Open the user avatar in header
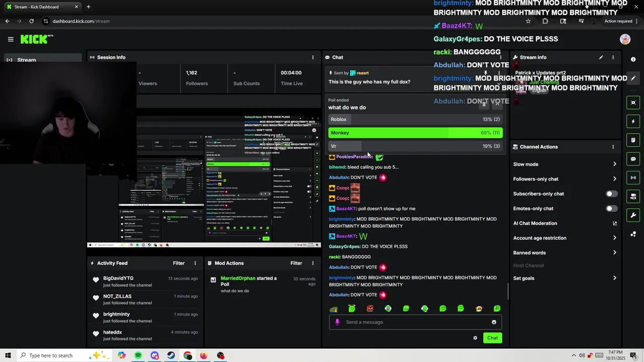This screenshot has width=644, height=362. [625, 39]
